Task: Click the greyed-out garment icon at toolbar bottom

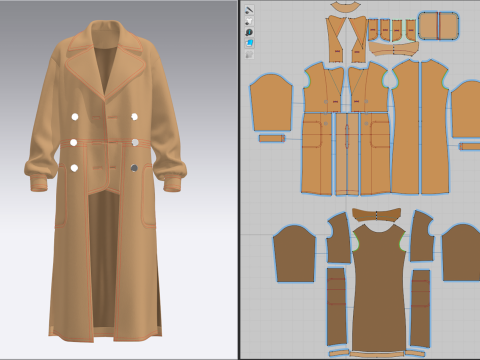Action: click(x=249, y=54)
